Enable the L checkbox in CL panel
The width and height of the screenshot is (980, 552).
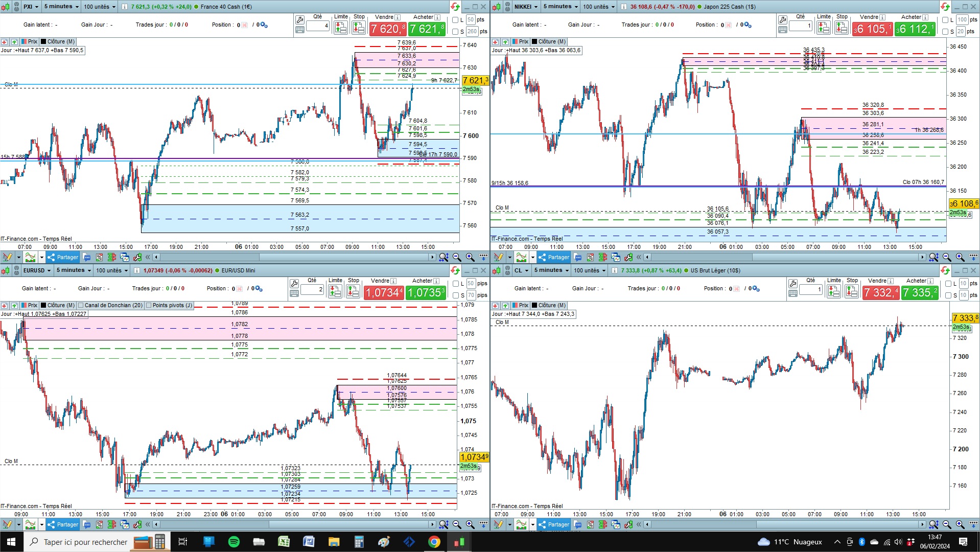(x=949, y=284)
